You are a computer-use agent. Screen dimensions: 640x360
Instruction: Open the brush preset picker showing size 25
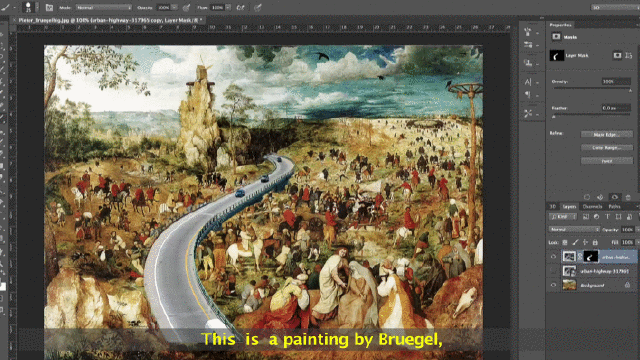click(31, 7)
